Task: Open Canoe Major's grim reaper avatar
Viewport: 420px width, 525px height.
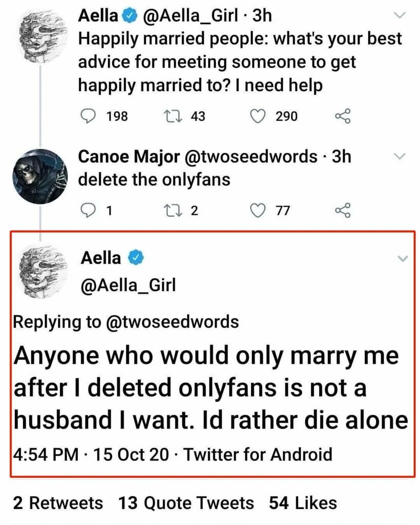Action: coord(39,176)
